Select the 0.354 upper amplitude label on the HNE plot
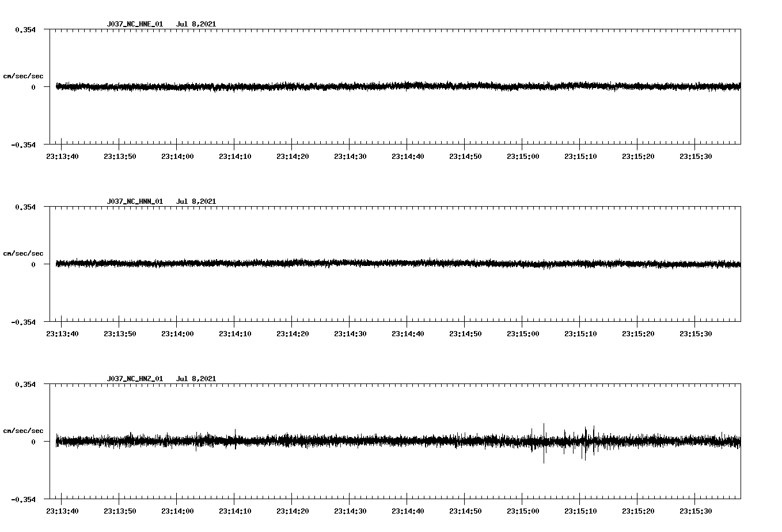782x532 pixels. coord(25,31)
